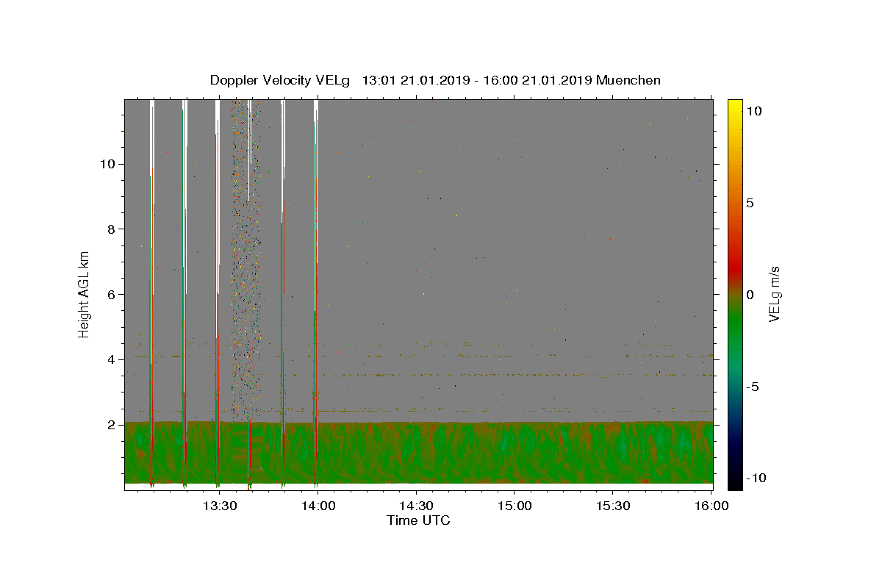Image resolution: width=882 pixels, height=588 pixels.
Task: Click the '14:00' time tick label
Action: (318, 506)
